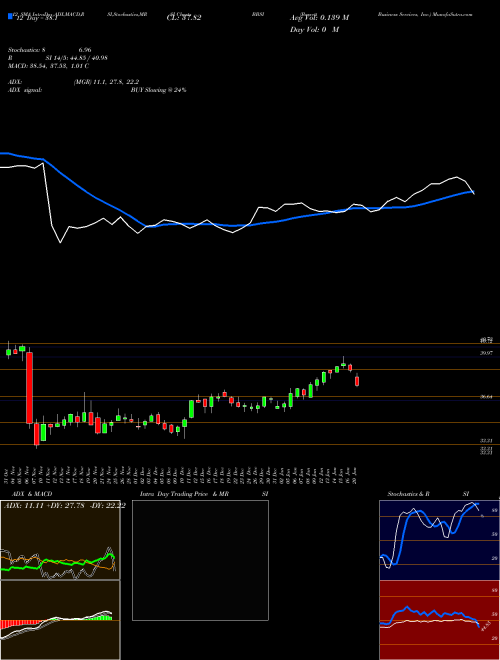Click the stochastics chart with navy background
This screenshot has height=660, width=500.
tap(439, 540)
